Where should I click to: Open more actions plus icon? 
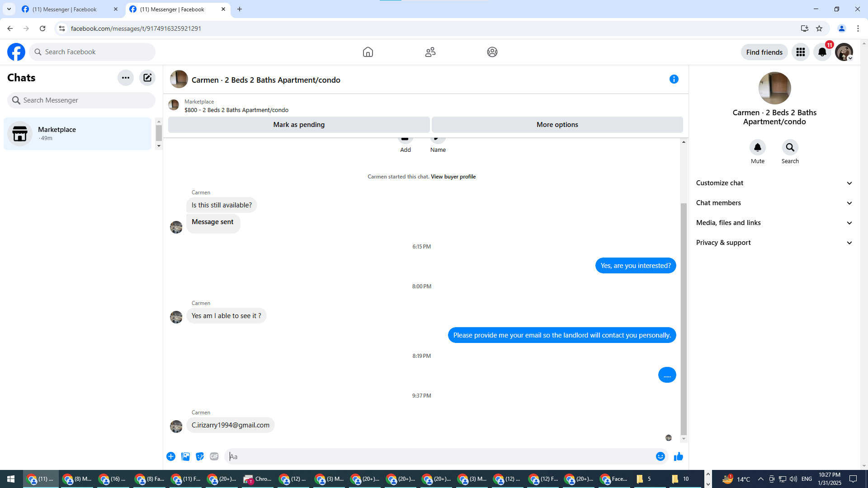click(171, 456)
